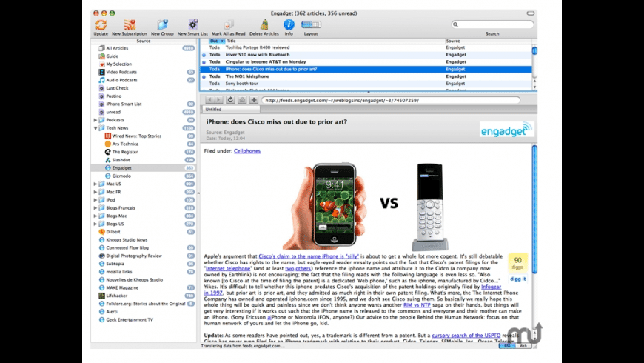The width and height of the screenshot is (644, 363).
Task: Click the Update toolbar icon
Action: tap(101, 25)
